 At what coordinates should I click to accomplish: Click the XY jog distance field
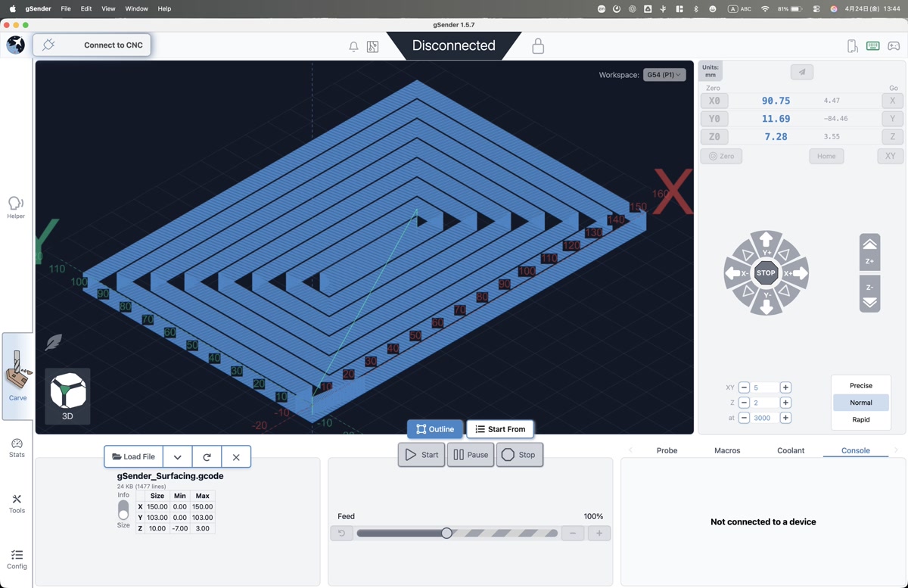(764, 387)
